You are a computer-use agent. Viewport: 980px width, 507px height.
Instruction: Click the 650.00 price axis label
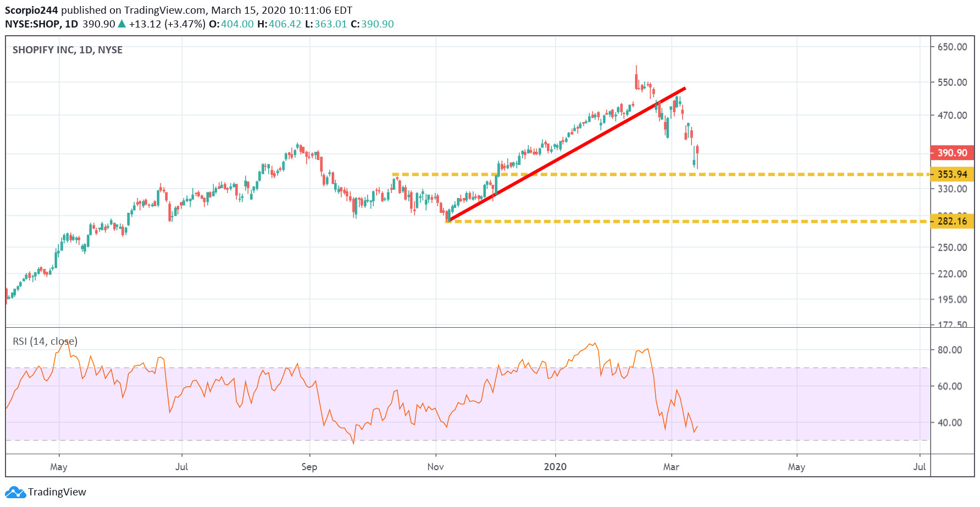(953, 47)
